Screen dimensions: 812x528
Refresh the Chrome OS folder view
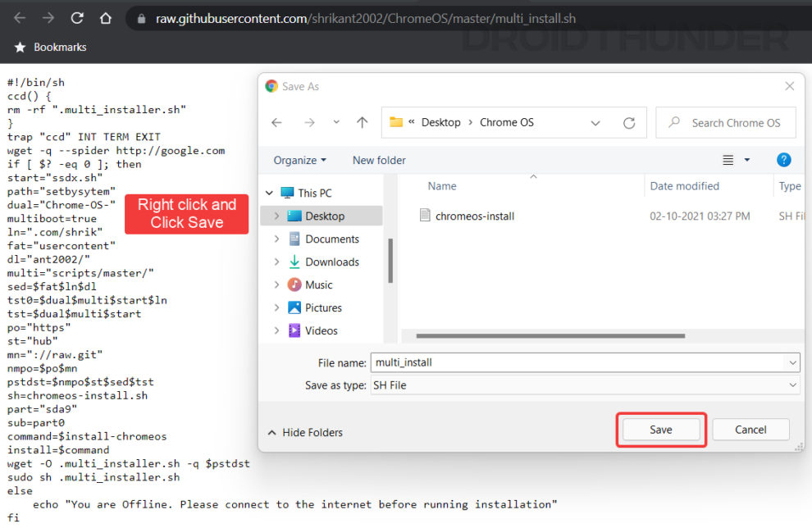click(629, 121)
